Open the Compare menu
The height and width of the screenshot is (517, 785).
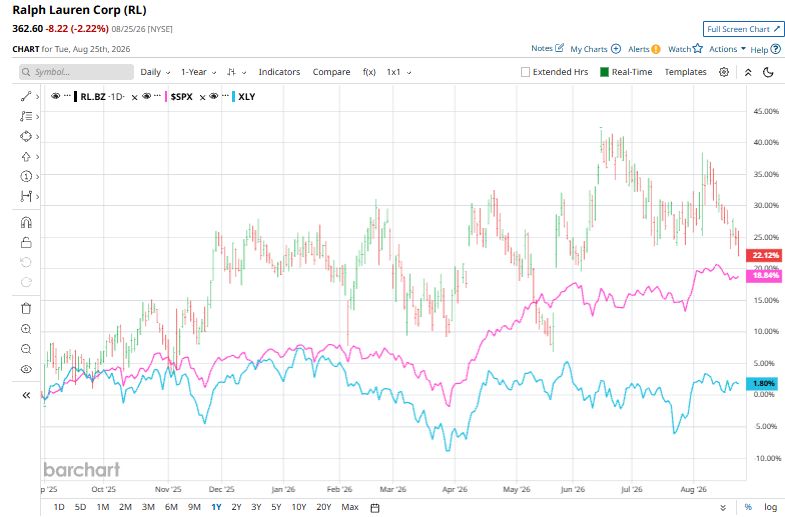click(331, 72)
